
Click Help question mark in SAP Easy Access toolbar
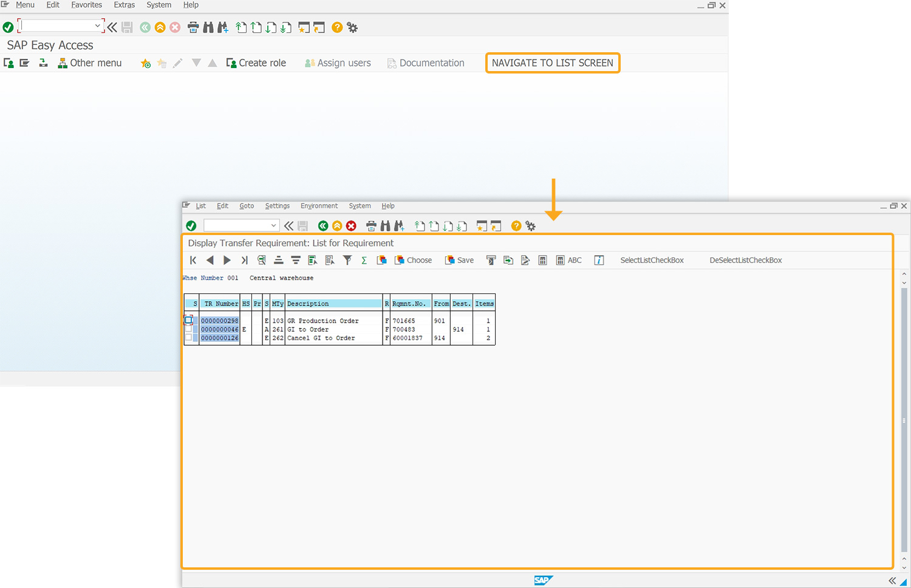click(x=337, y=27)
